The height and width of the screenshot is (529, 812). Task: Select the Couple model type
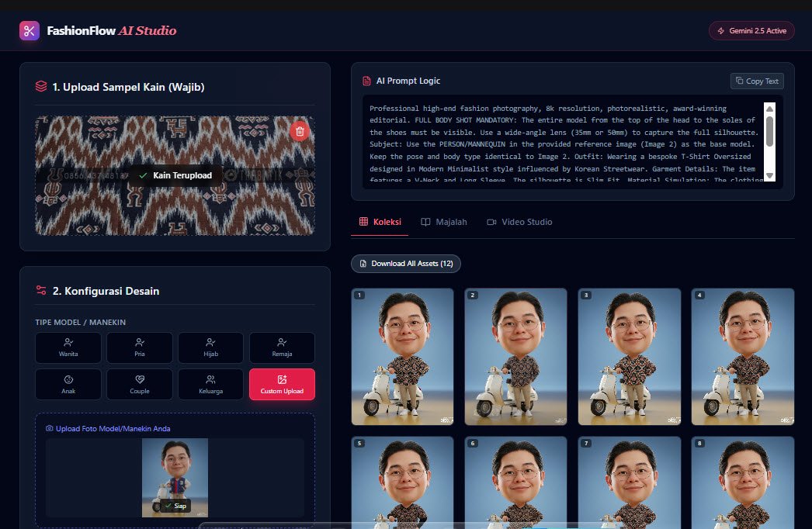(x=140, y=385)
